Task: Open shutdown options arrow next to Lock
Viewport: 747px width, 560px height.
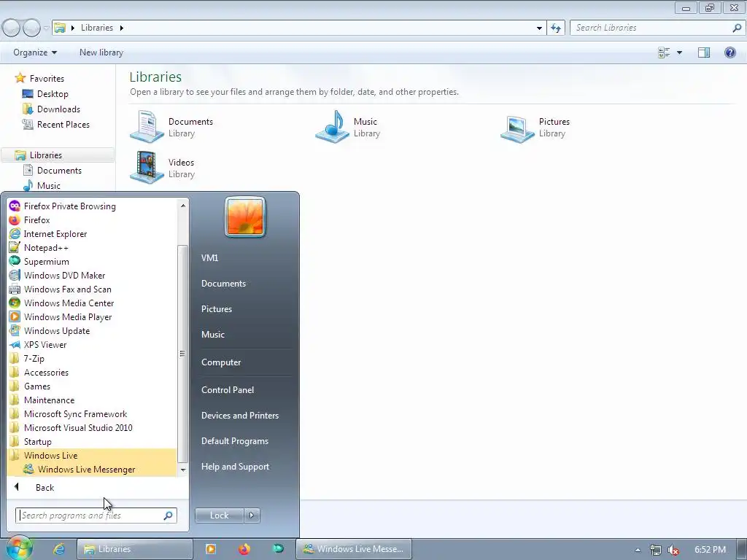Action: point(252,516)
